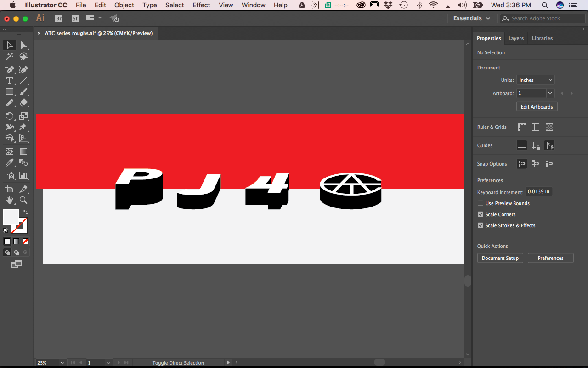Toggle smart guides button
The image size is (588, 368).
(x=549, y=145)
